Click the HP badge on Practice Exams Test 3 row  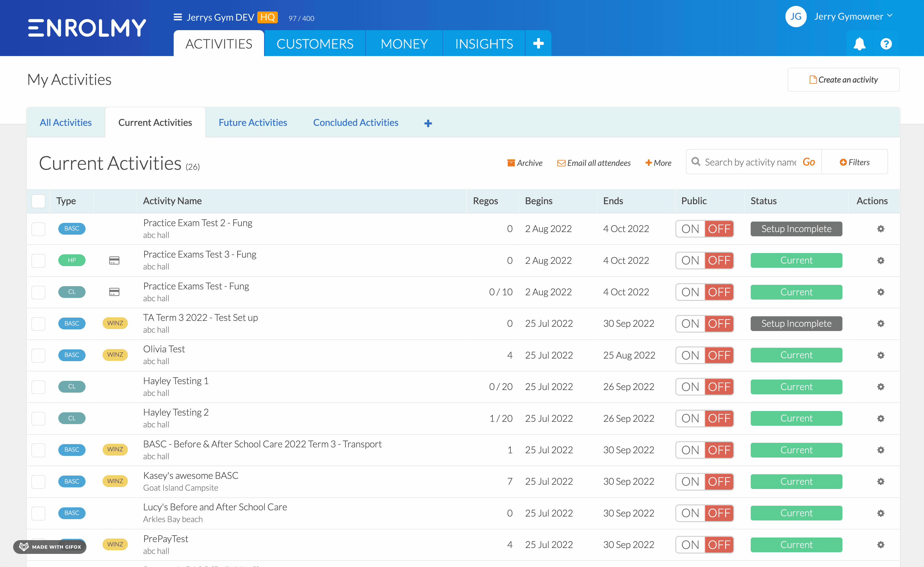coord(72,260)
